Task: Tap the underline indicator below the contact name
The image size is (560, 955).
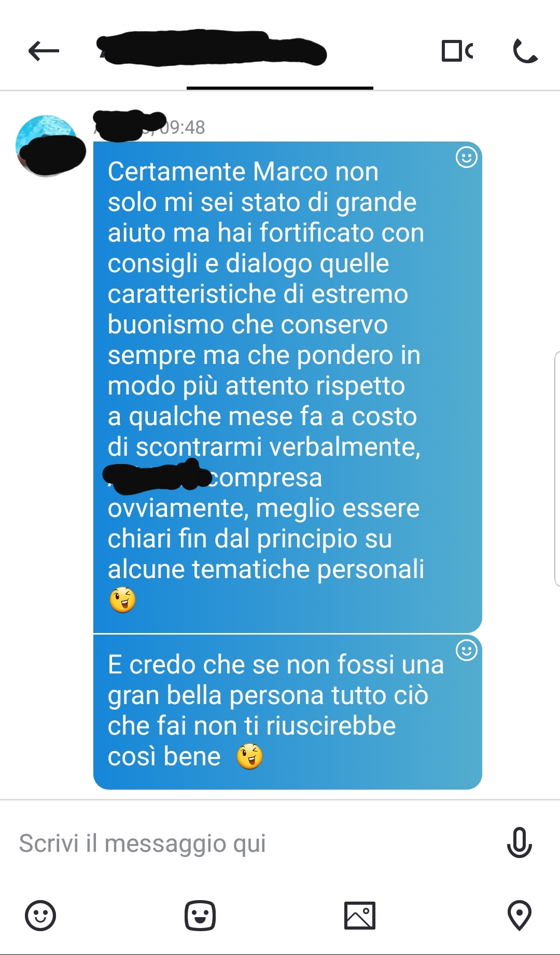Action: 280,88
